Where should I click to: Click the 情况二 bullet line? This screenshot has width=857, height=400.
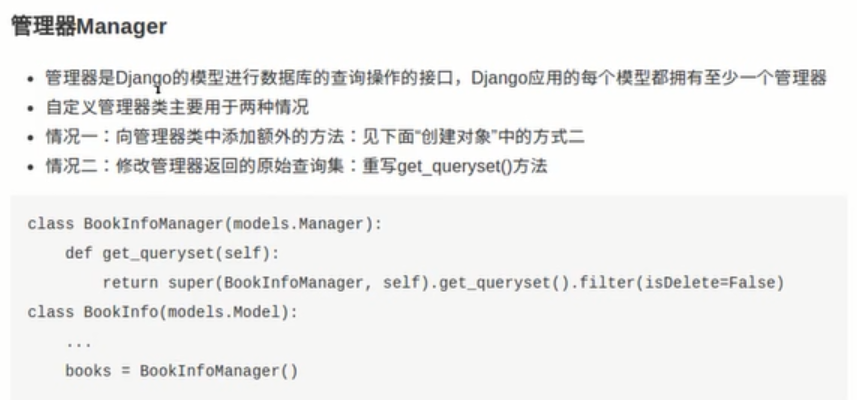(296, 166)
